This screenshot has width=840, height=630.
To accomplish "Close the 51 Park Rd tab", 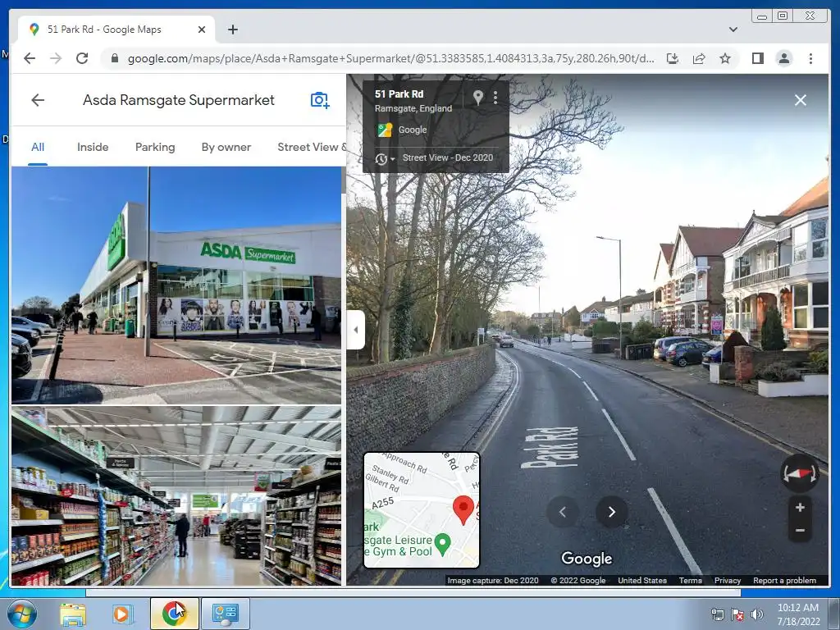I will (202, 30).
